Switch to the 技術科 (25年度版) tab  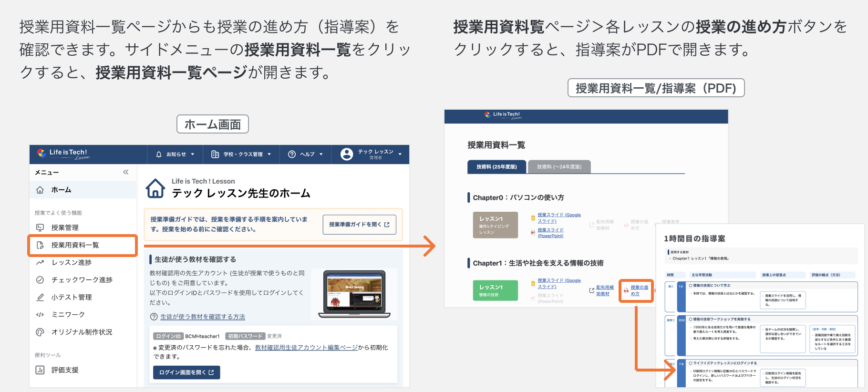496,167
